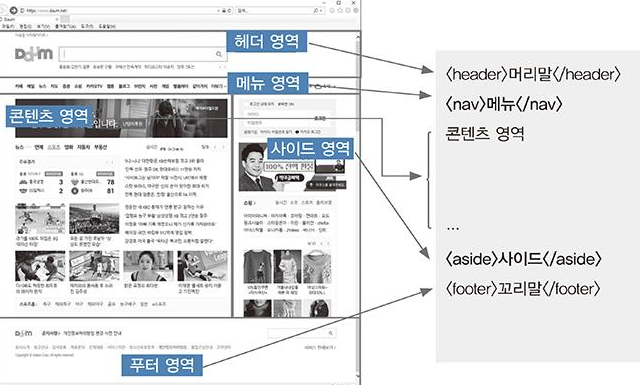
Task: Open the 도구 menu in browser
Action: pos(87,26)
